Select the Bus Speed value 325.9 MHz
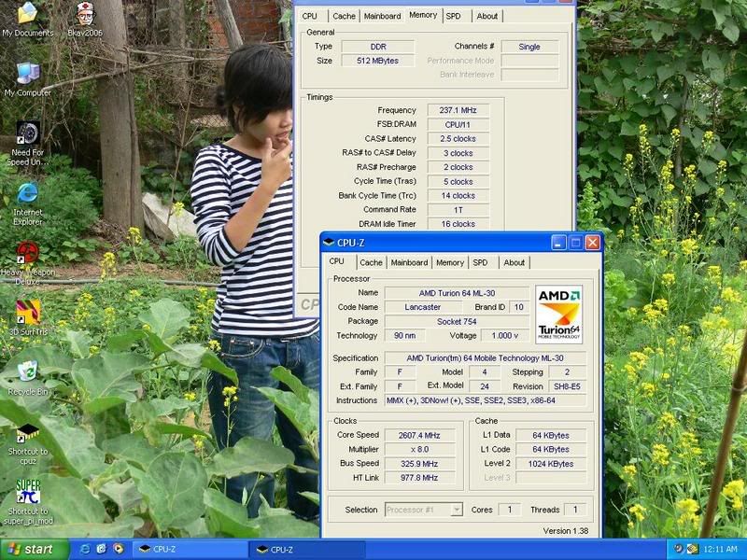This screenshot has height=560, width=747. tap(419, 464)
